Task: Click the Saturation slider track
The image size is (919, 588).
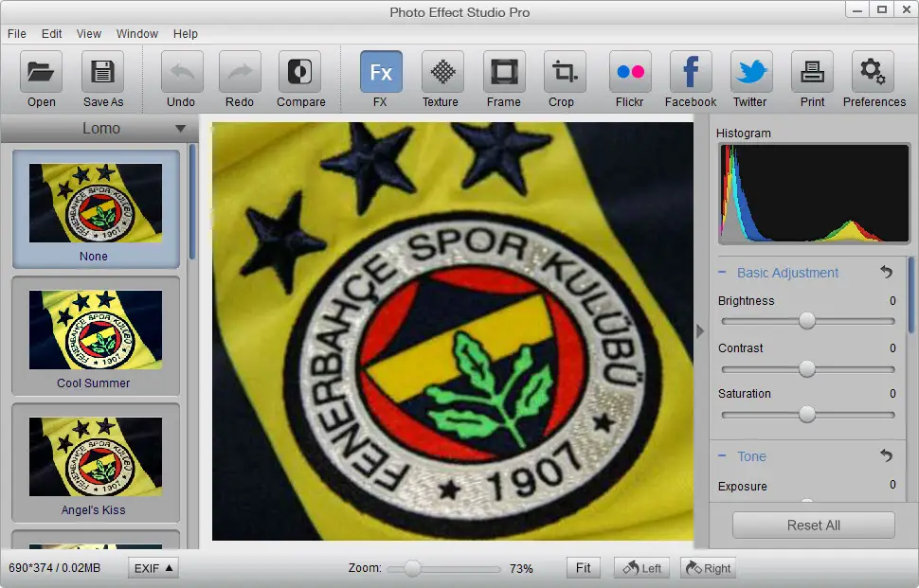Action: coord(808,415)
